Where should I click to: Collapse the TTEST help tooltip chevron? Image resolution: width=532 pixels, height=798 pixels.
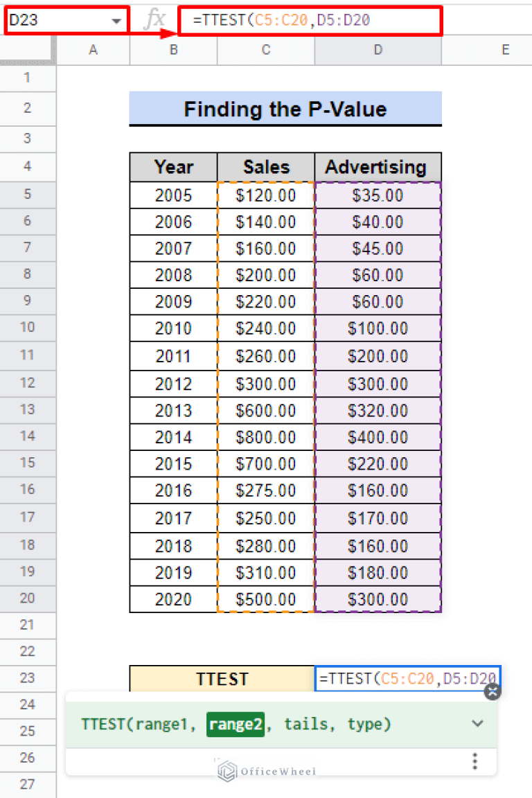(477, 722)
